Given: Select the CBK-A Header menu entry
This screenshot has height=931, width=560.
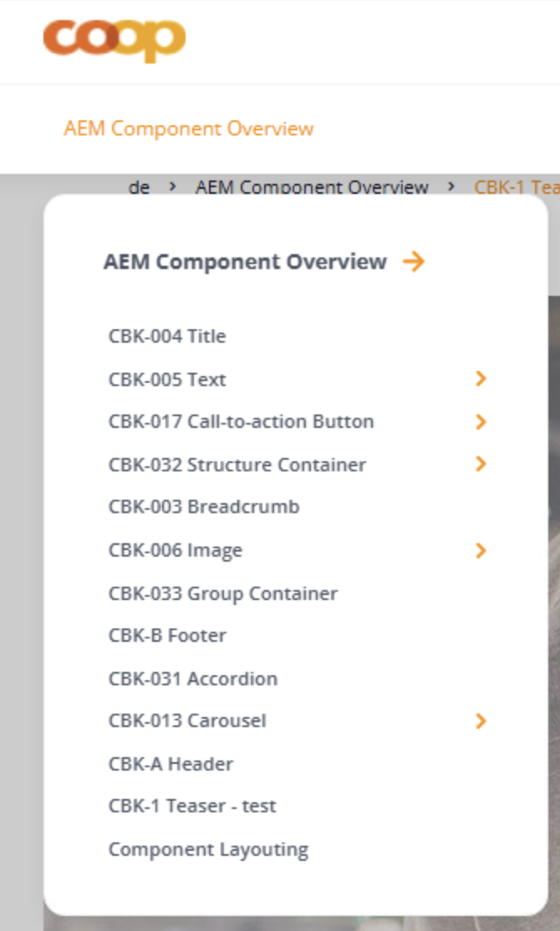Looking at the screenshot, I should point(171,763).
